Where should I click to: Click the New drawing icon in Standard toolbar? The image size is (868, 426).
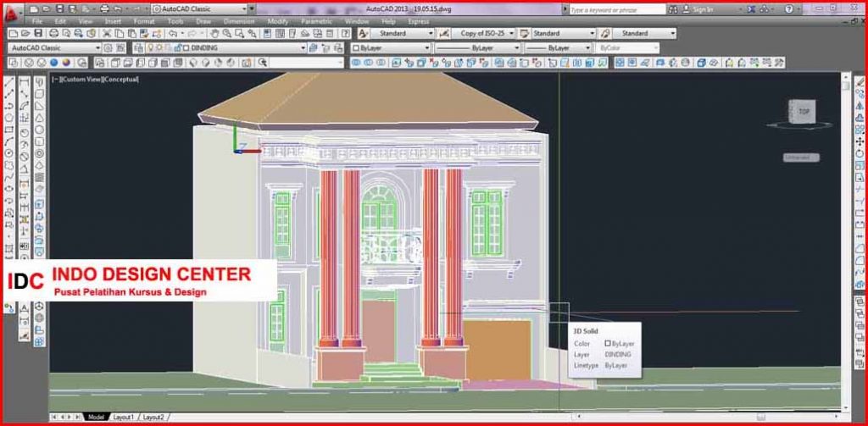click(14, 33)
